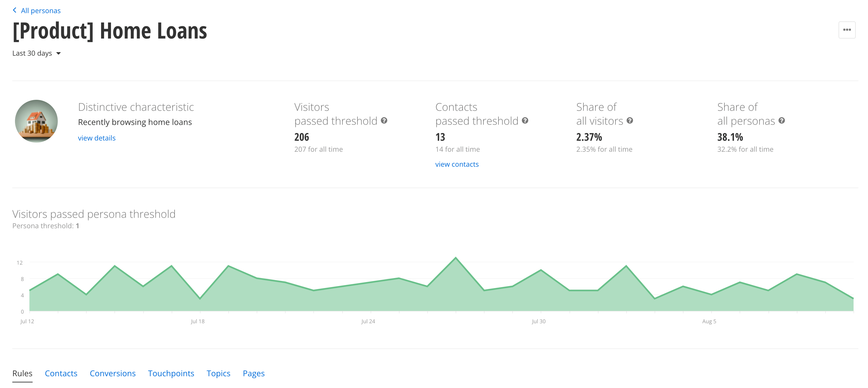Image resolution: width=868 pixels, height=388 pixels.
Task: Go back to All personas
Action: [x=40, y=10]
